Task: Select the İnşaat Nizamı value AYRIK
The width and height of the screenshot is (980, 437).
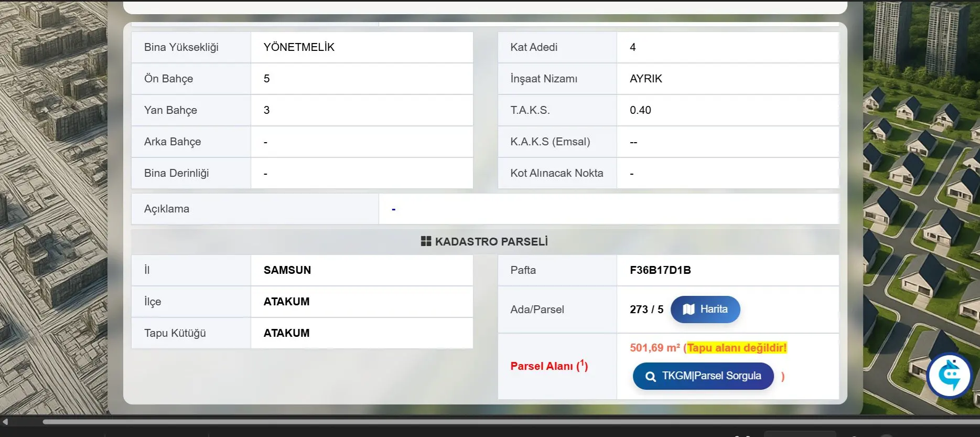Action: point(646,79)
